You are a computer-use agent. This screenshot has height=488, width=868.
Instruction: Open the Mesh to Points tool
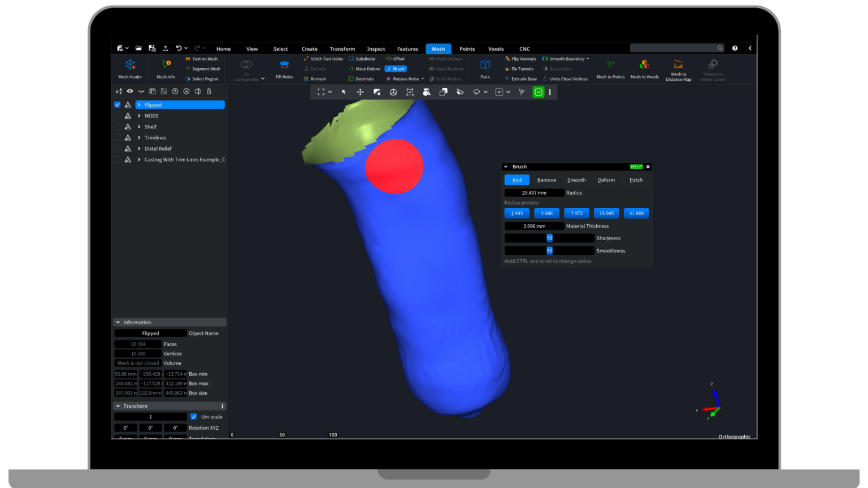point(610,69)
